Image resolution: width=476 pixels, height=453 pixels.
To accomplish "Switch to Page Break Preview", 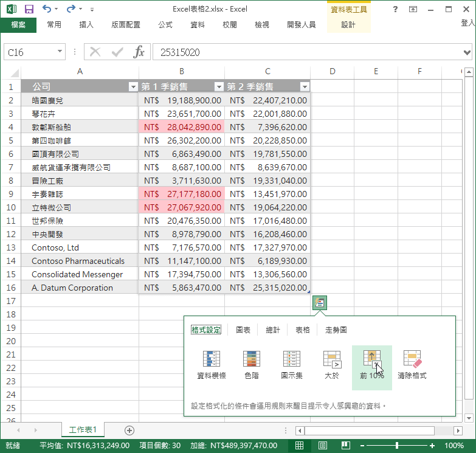I will coord(346,446).
